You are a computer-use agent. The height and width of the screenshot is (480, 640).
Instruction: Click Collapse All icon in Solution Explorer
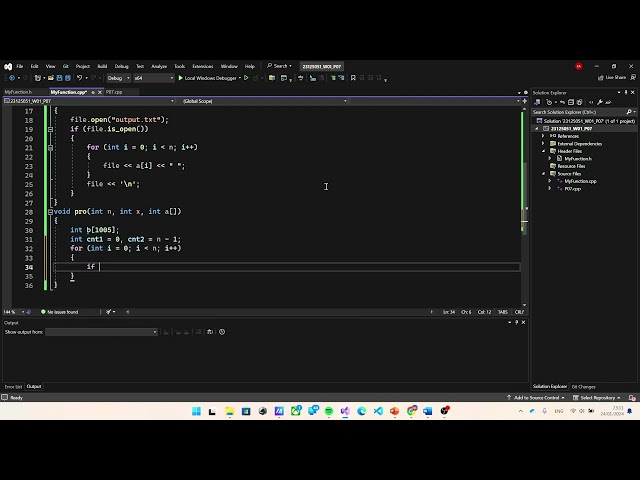click(571, 102)
